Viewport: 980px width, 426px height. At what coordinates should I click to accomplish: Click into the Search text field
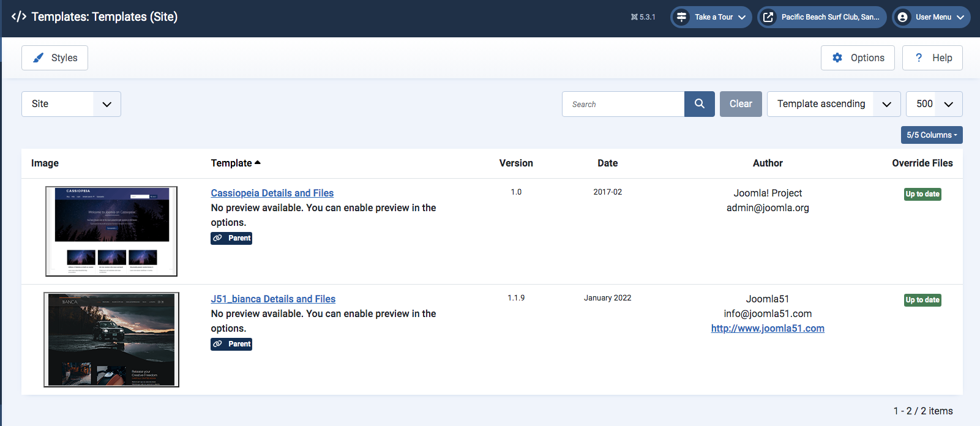click(x=623, y=104)
